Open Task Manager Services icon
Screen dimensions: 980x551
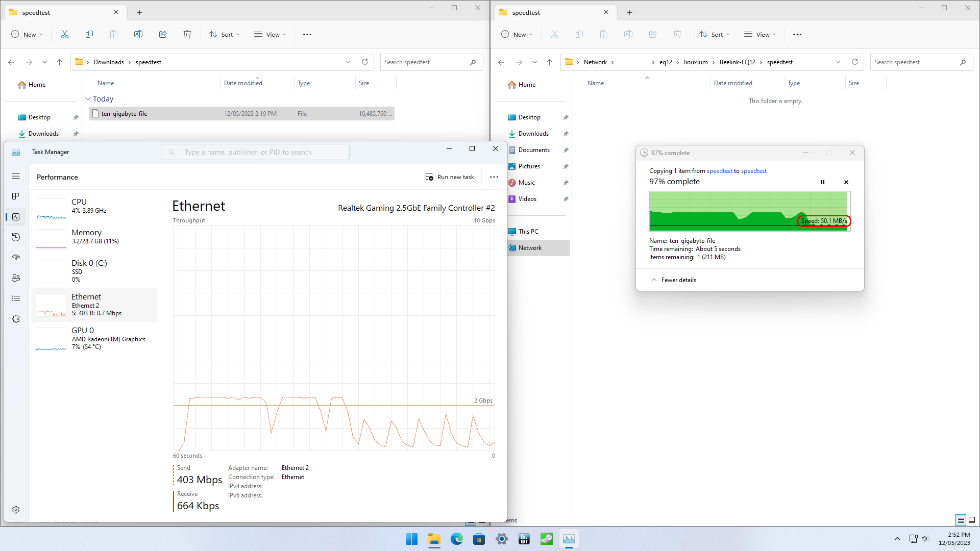16,319
